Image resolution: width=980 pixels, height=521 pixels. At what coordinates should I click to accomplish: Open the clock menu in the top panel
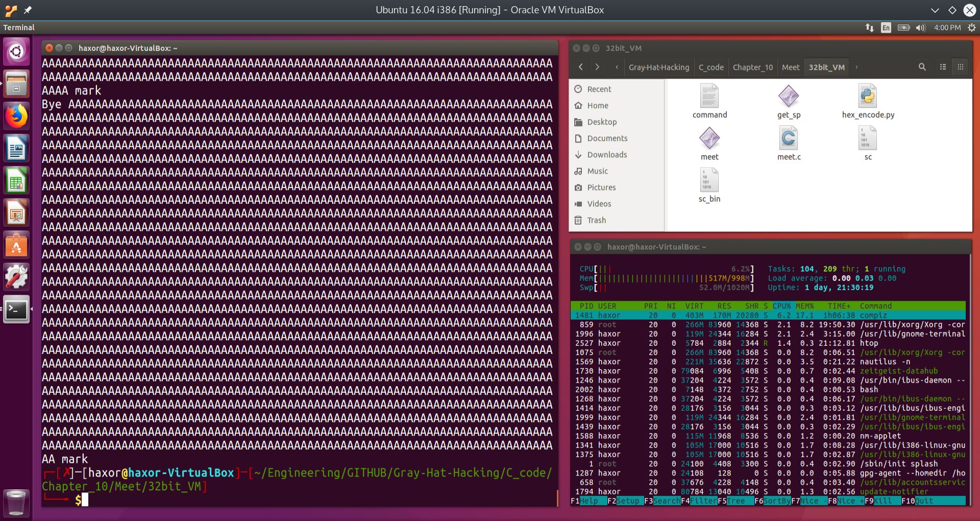(x=947, y=28)
